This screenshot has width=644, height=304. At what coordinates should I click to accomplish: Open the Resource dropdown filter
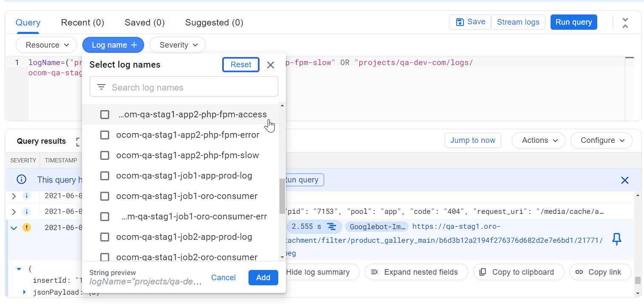[x=46, y=45]
